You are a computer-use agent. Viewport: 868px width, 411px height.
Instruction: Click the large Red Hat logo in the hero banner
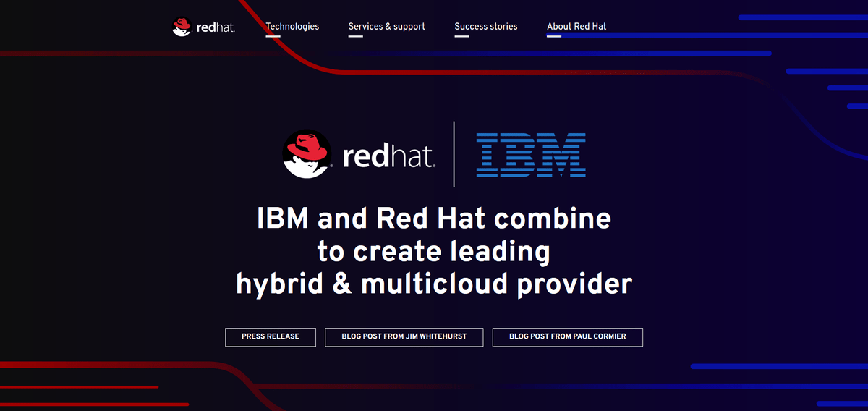(x=359, y=154)
